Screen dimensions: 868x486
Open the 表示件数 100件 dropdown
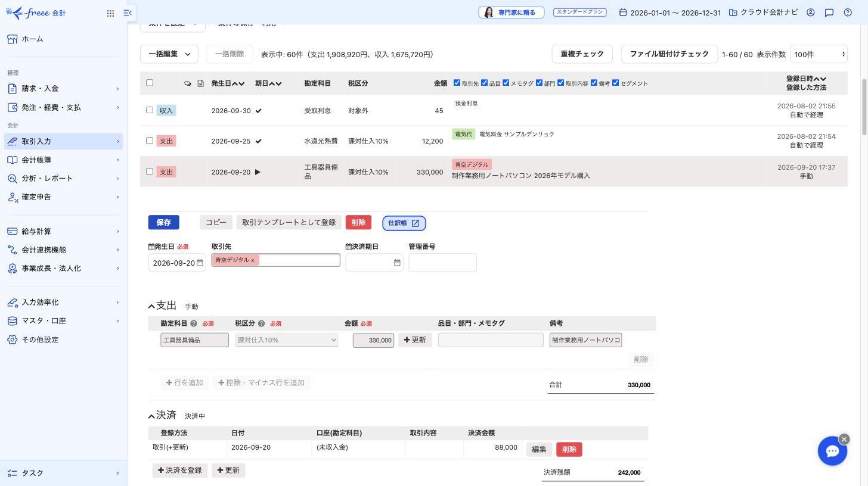tap(819, 54)
